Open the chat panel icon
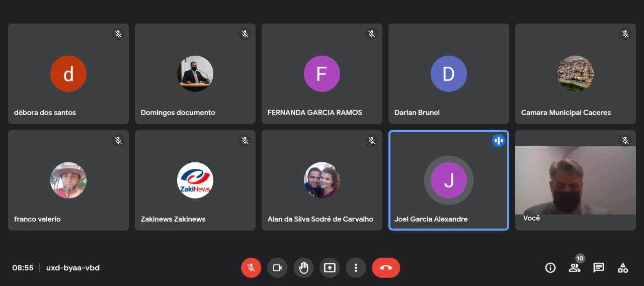Image resolution: width=644 pixels, height=286 pixels. click(599, 268)
